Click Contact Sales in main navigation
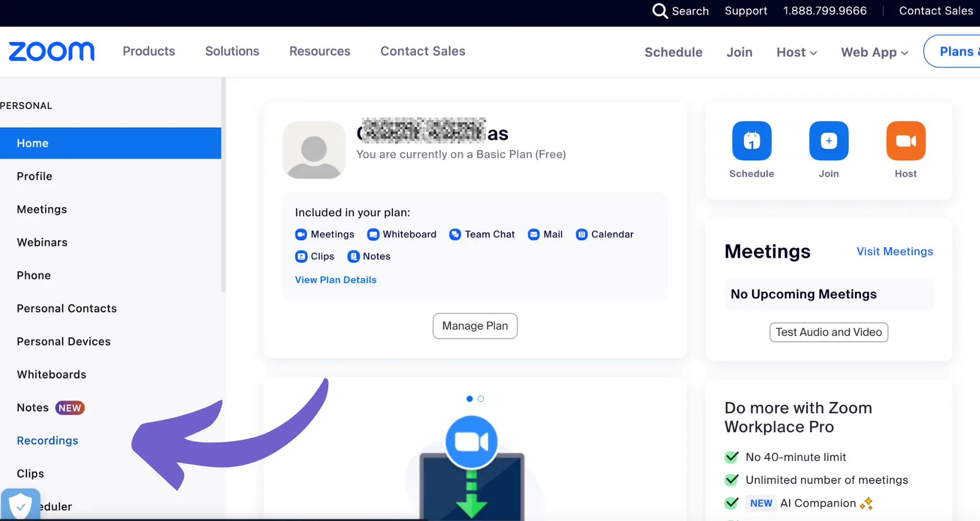The height and width of the screenshot is (521, 980). coord(423,51)
